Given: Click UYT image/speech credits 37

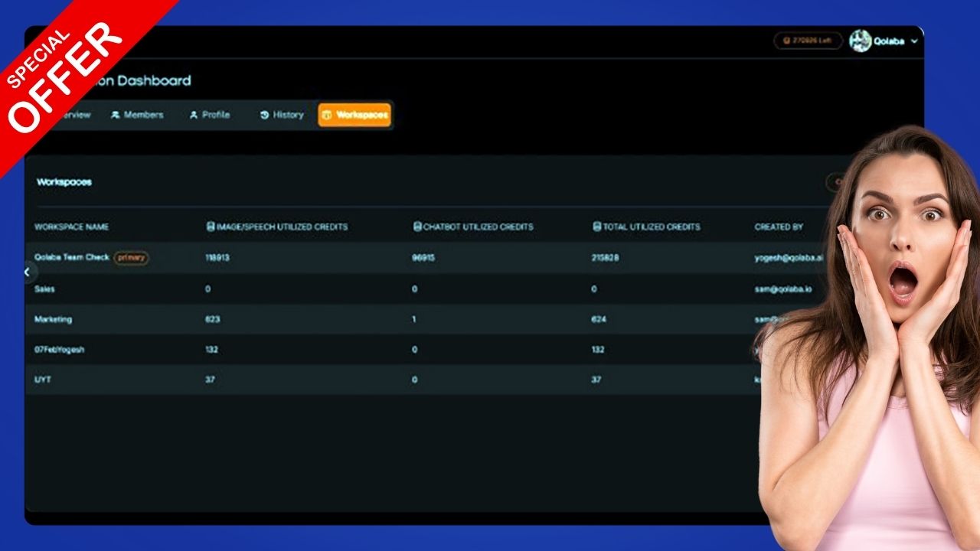Looking at the screenshot, I should (x=210, y=380).
